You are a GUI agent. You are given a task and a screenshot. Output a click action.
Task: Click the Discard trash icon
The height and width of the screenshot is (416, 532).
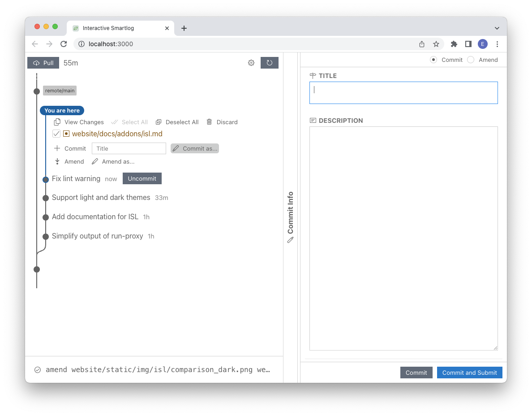pyautogui.click(x=209, y=121)
